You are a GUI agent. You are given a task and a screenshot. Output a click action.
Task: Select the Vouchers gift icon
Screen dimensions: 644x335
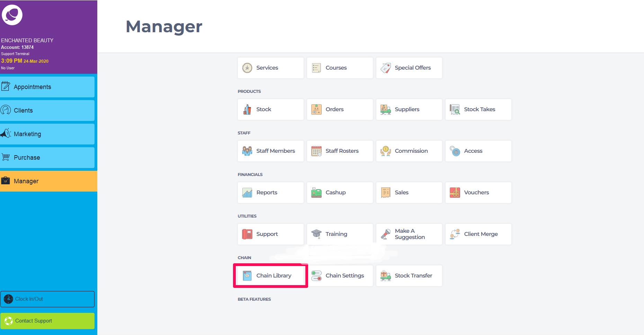point(455,193)
